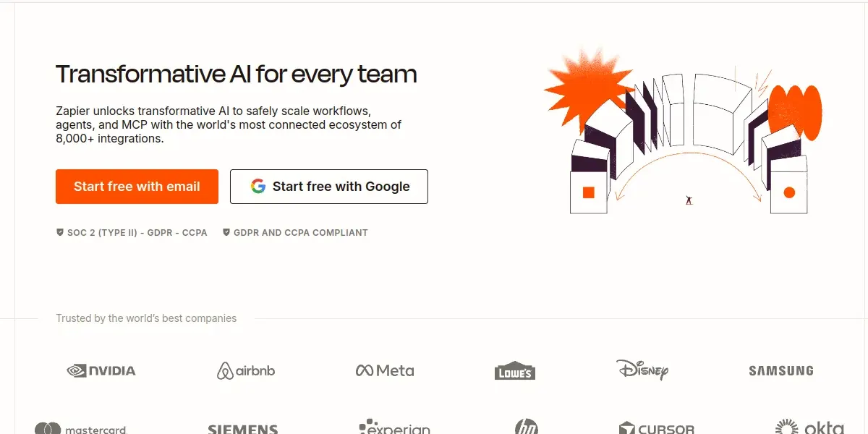Viewport: 868px width, 434px height.
Task: Click the NVIDIA logo
Action: tap(101, 370)
